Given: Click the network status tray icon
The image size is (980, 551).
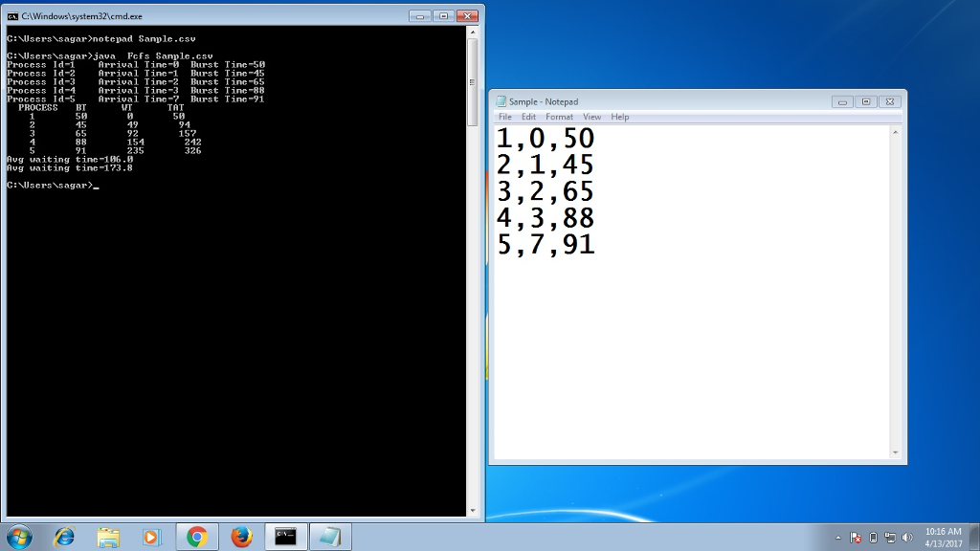Looking at the screenshot, I should pos(890,537).
